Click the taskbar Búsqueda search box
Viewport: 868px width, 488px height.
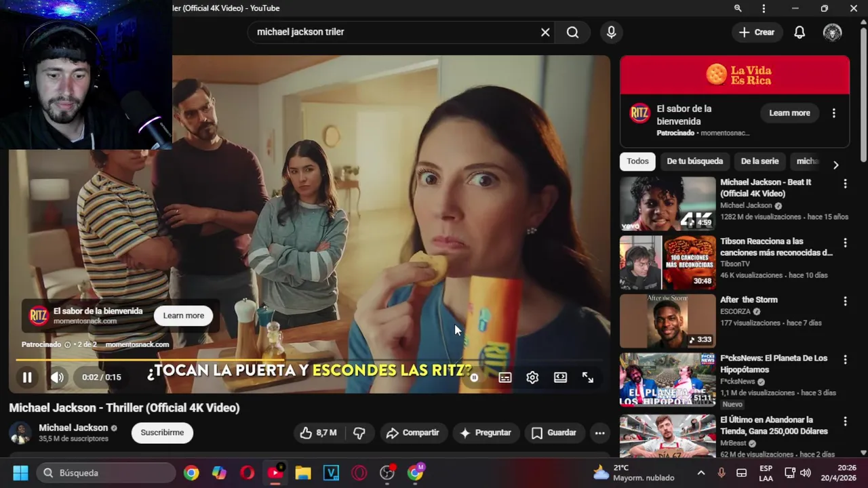105,472
